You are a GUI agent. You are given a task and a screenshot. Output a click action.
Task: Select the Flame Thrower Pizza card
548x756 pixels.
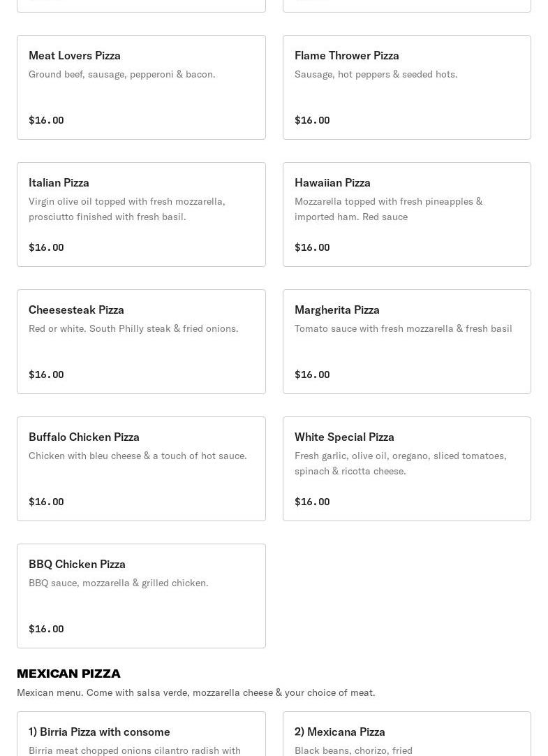(x=406, y=87)
